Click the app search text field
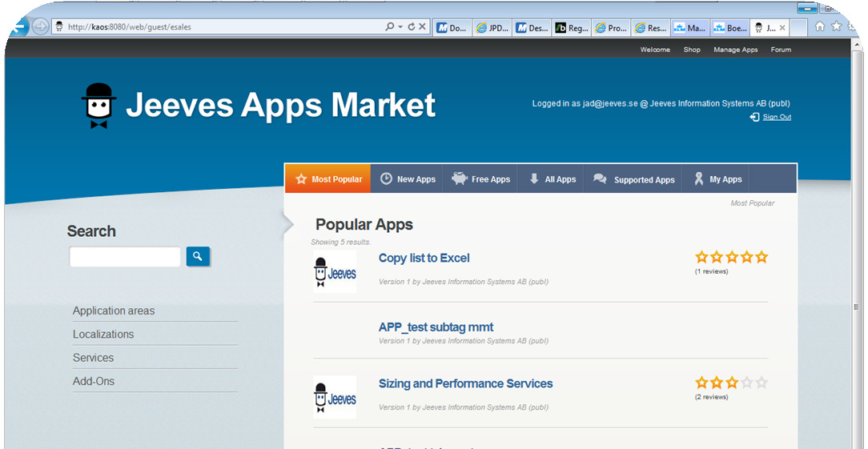 point(125,257)
